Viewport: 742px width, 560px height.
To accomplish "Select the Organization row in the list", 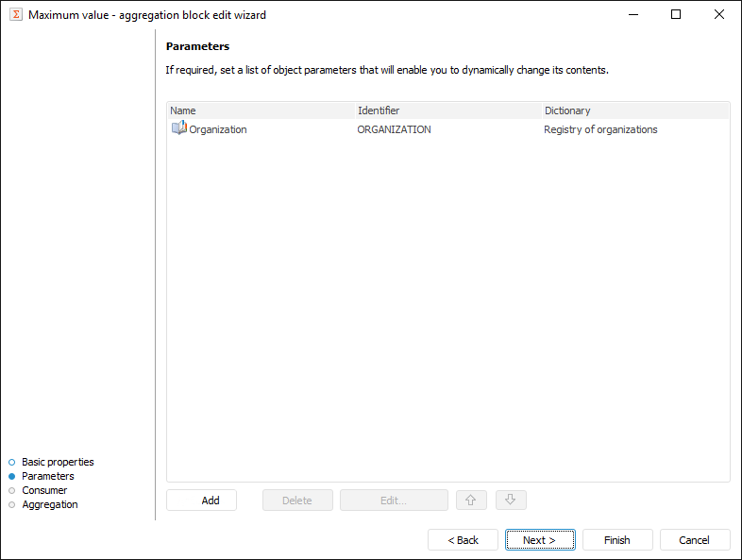I will click(x=218, y=129).
